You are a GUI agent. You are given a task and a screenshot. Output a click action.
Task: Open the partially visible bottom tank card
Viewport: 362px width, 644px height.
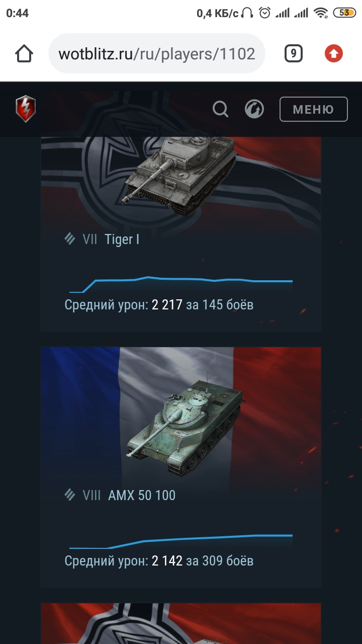[x=181, y=623]
